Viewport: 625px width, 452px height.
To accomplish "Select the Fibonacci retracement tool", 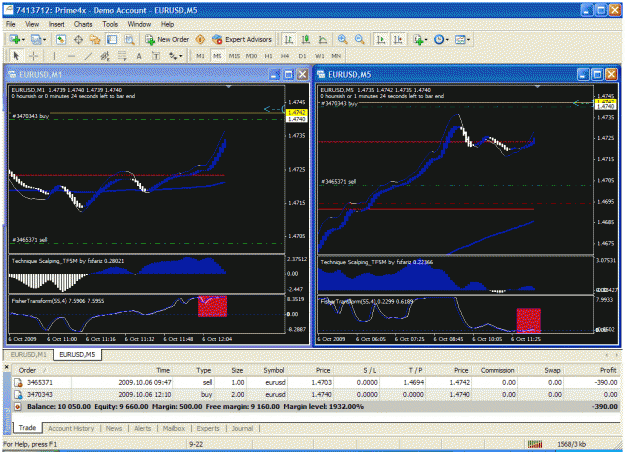I will (x=122, y=56).
